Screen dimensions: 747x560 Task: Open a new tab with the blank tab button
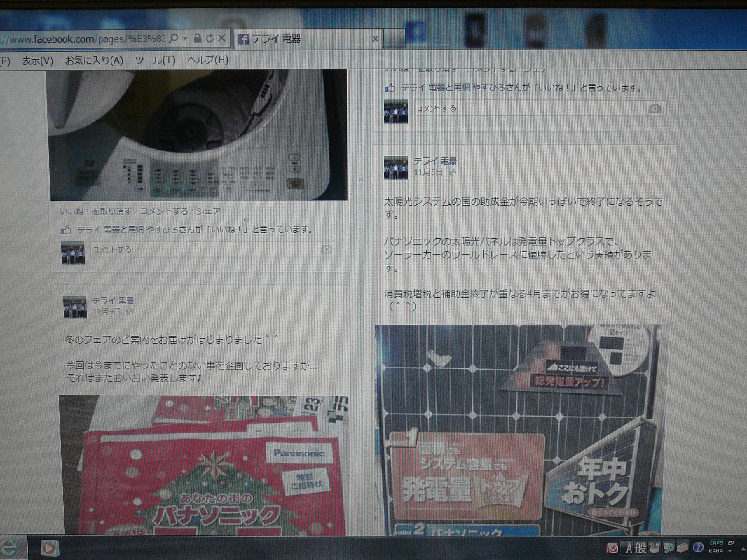click(394, 38)
